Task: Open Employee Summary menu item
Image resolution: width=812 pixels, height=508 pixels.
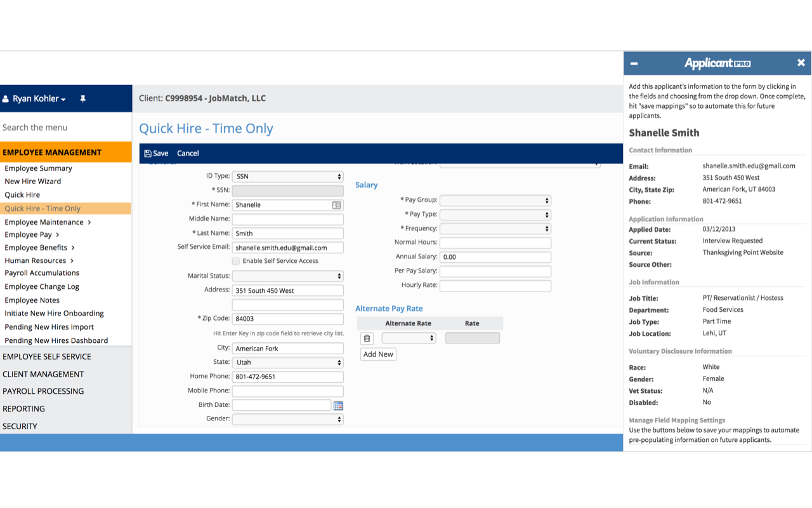Action: pos(38,168)
